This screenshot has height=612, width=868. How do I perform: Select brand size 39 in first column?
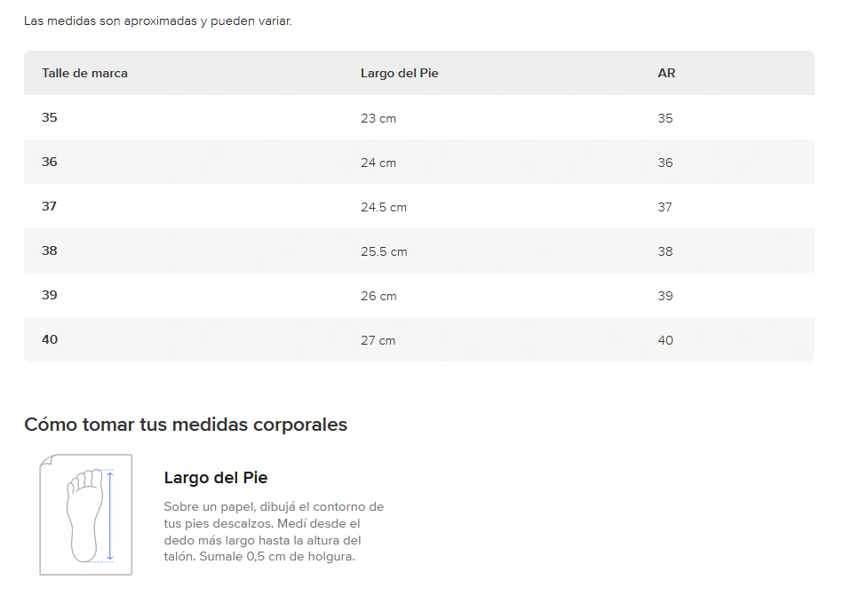(x=49, y=295)
